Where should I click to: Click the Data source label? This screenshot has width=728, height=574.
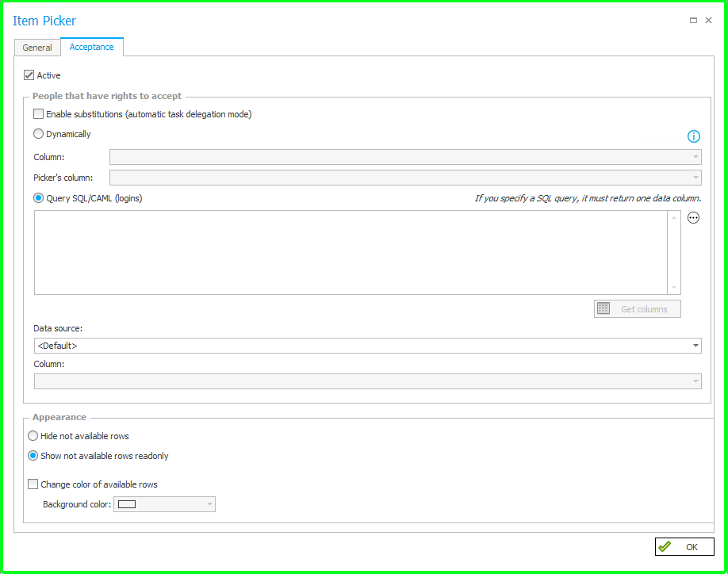coord(58,328)
